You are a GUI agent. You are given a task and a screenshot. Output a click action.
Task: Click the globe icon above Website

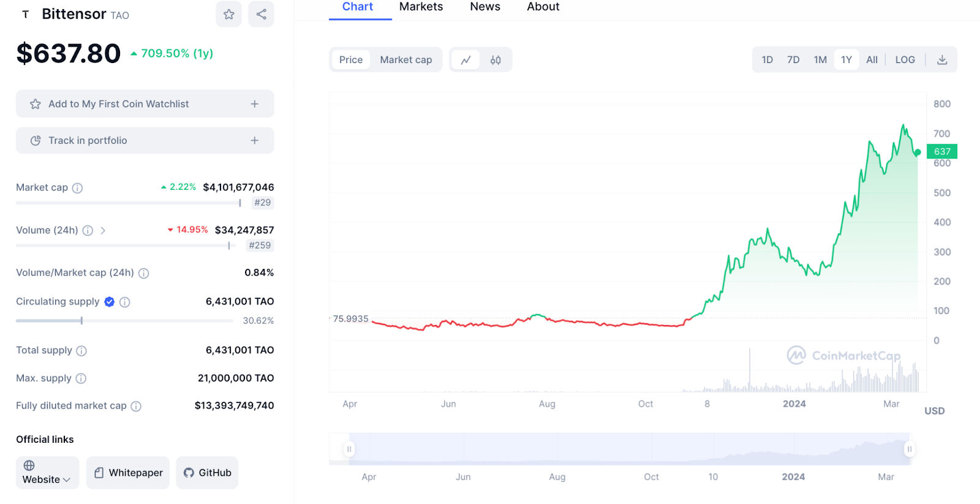[29, 465]
